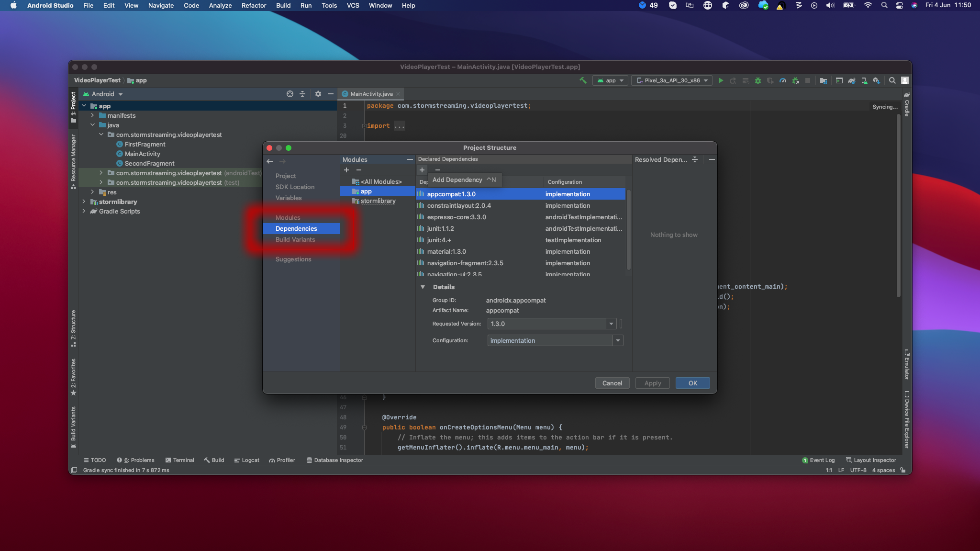The height and width of the screenshot is (551, 980).
Task: Select Build Variants in sidebar
Action: [x=295, y=239]
